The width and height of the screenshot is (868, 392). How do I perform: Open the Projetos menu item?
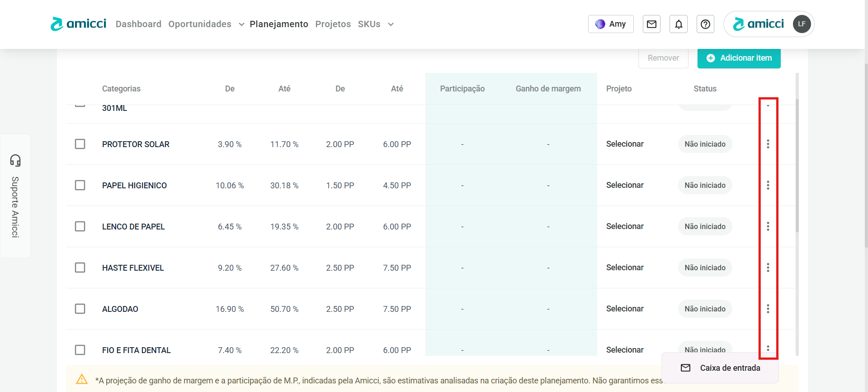(333, 24)
